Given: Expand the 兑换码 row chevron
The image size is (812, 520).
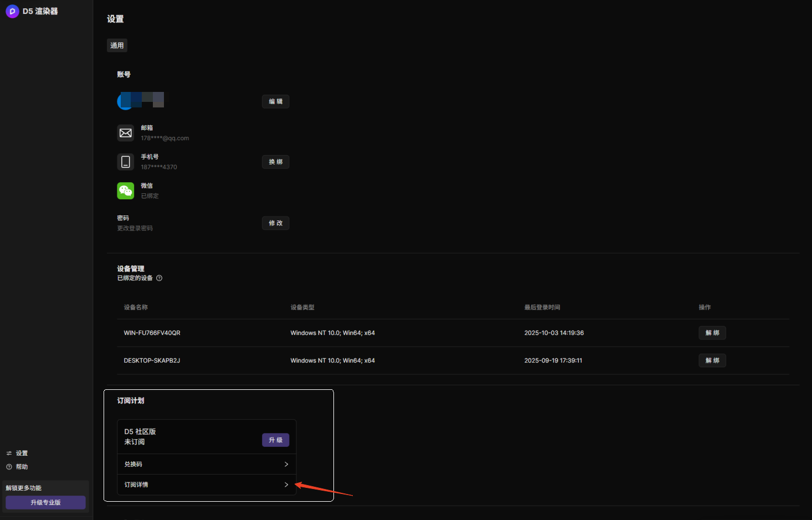Looking at the screenshot, I should [286, 464].
